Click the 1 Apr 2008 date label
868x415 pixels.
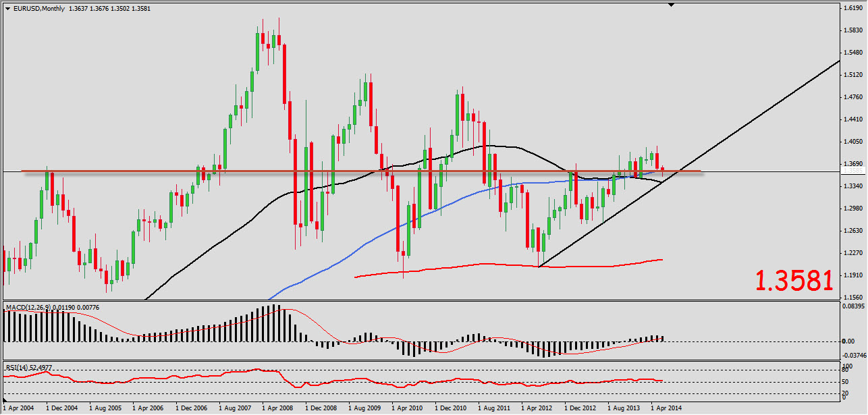click(277, 408)
